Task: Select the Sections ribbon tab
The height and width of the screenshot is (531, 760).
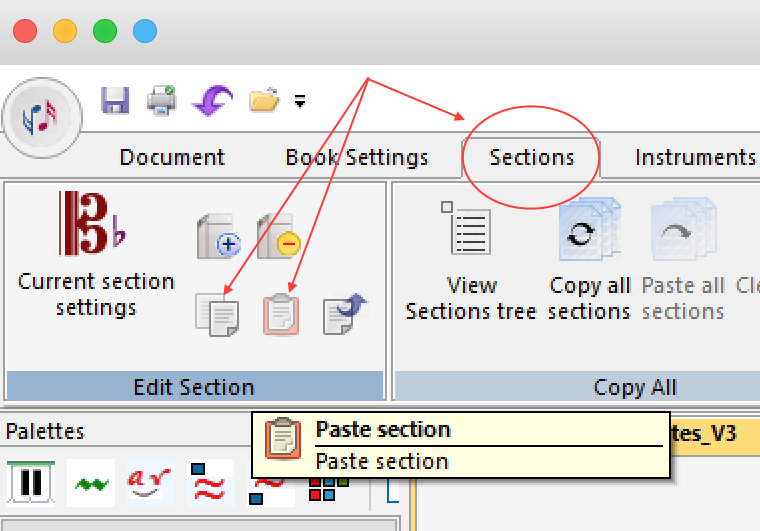Action: (531, 158)
